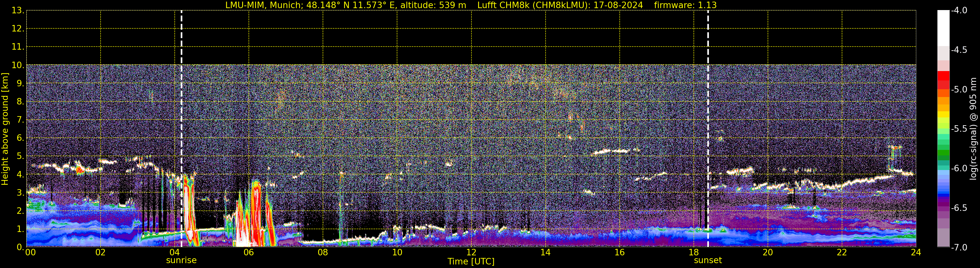
Task: Click the white segment at the colorbar top
Action: coord(944,28)
